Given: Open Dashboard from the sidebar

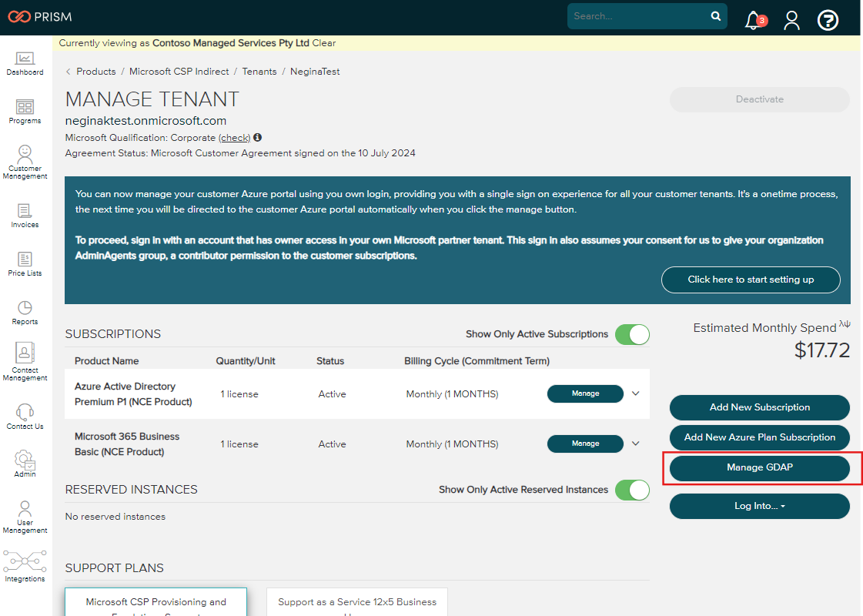Looking at the screenshot, I should [x=25, y=63].
